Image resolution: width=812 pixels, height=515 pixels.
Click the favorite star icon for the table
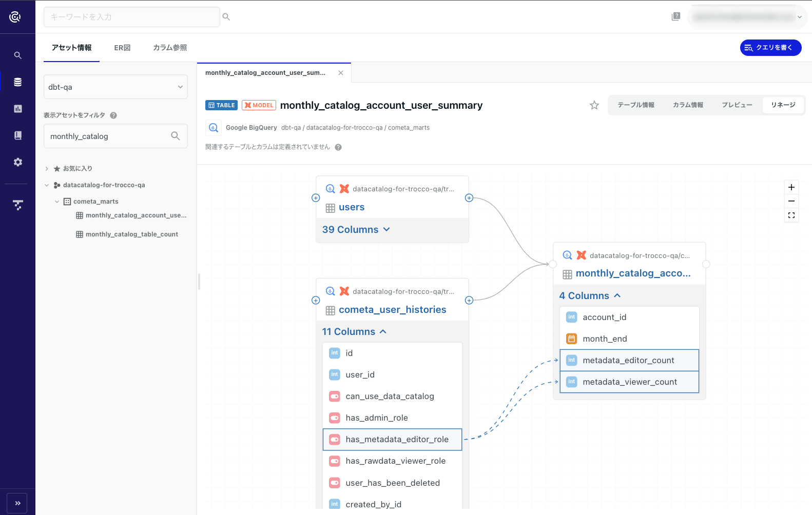pyautogui.click(x=594, y=105)
